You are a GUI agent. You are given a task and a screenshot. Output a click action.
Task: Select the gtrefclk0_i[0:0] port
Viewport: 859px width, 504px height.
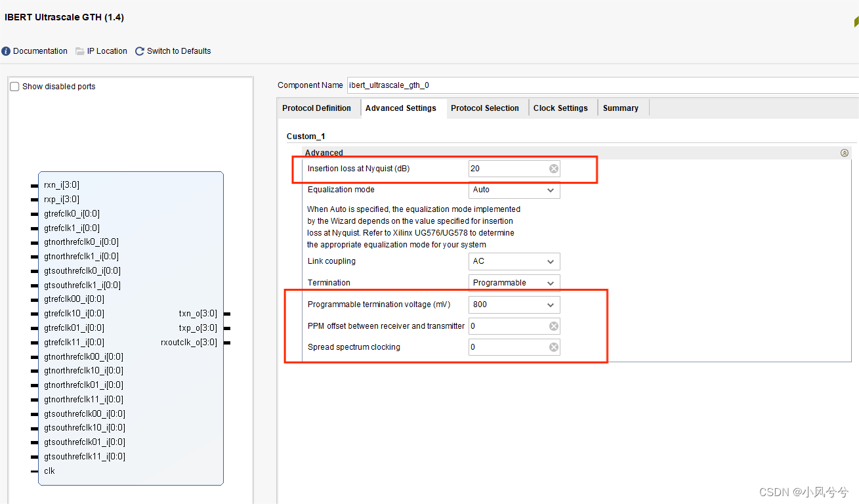click(72, 214)
